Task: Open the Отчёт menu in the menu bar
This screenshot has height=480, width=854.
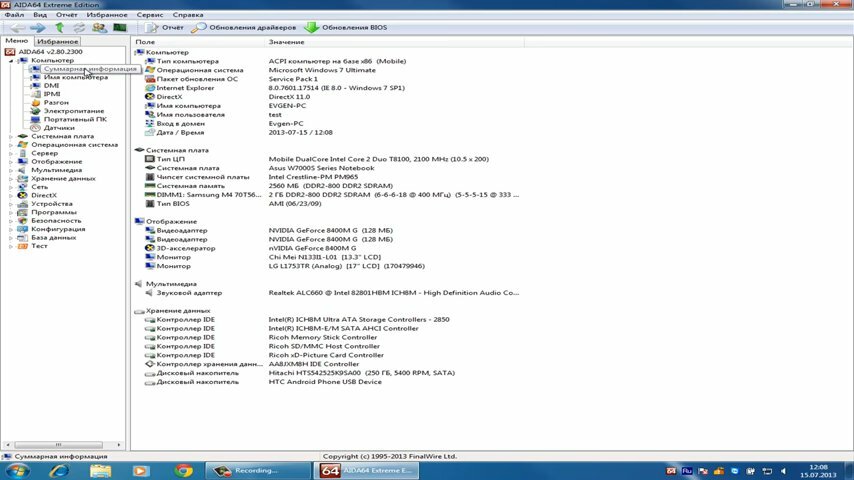Action: click(66, 15)
